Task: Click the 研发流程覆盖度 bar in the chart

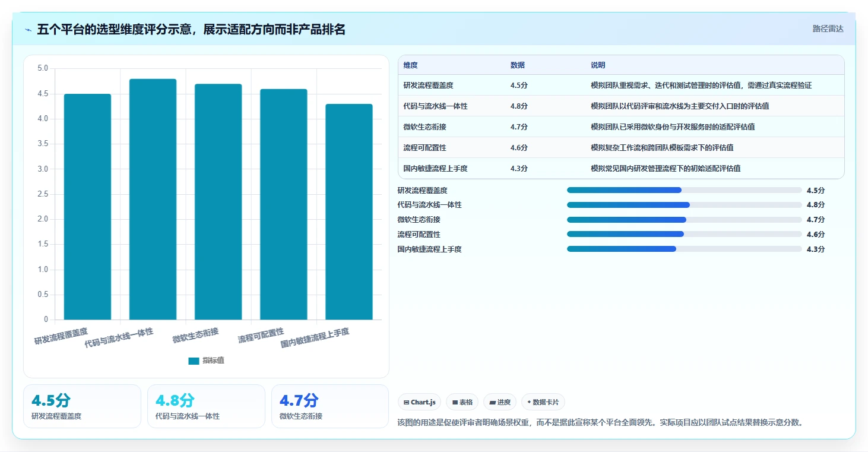Action: pyautogui.click(x=87, y=207)
